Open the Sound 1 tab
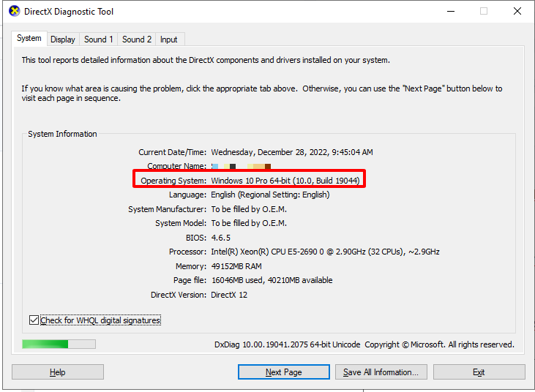 (x=99, y=39)
